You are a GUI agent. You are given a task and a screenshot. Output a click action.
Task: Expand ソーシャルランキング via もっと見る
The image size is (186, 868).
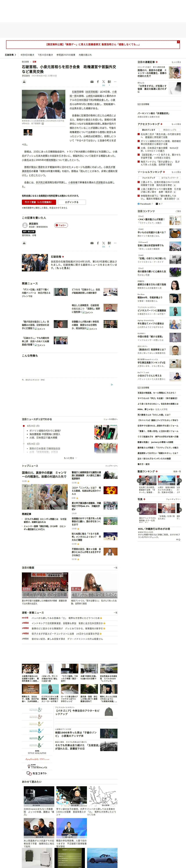click(x=176, y=172)
